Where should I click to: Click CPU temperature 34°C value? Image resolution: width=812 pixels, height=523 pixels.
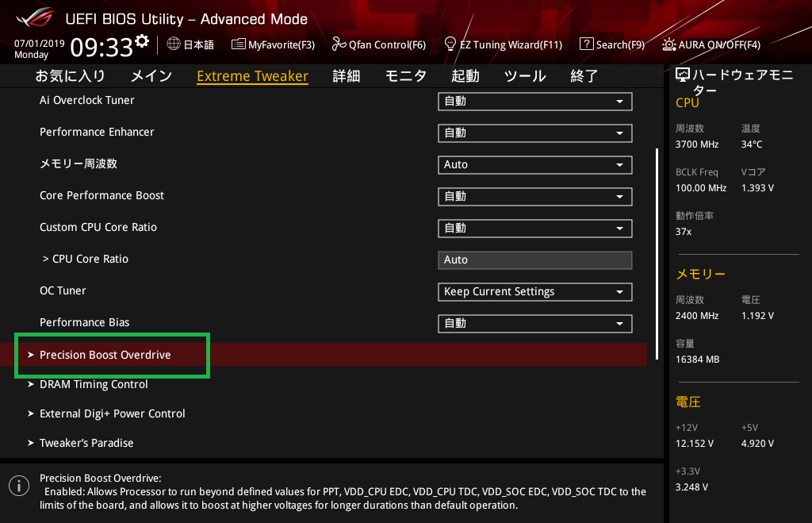pos(752,144)
